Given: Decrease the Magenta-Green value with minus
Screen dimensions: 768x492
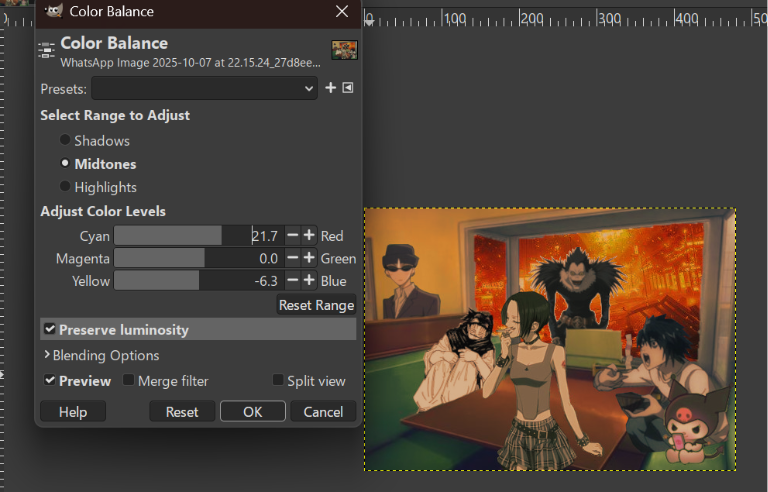Looking at the screenshot, I should (292, 258).
